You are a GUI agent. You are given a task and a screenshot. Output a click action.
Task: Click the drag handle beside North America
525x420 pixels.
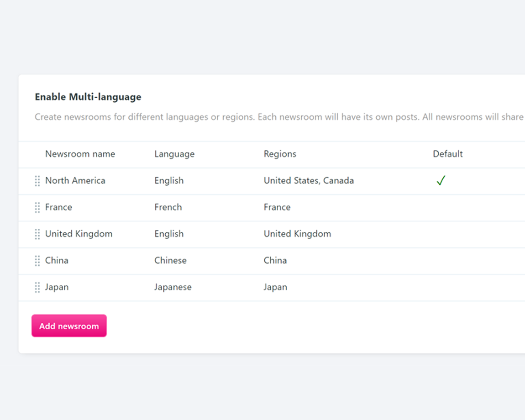pos(37,181)
